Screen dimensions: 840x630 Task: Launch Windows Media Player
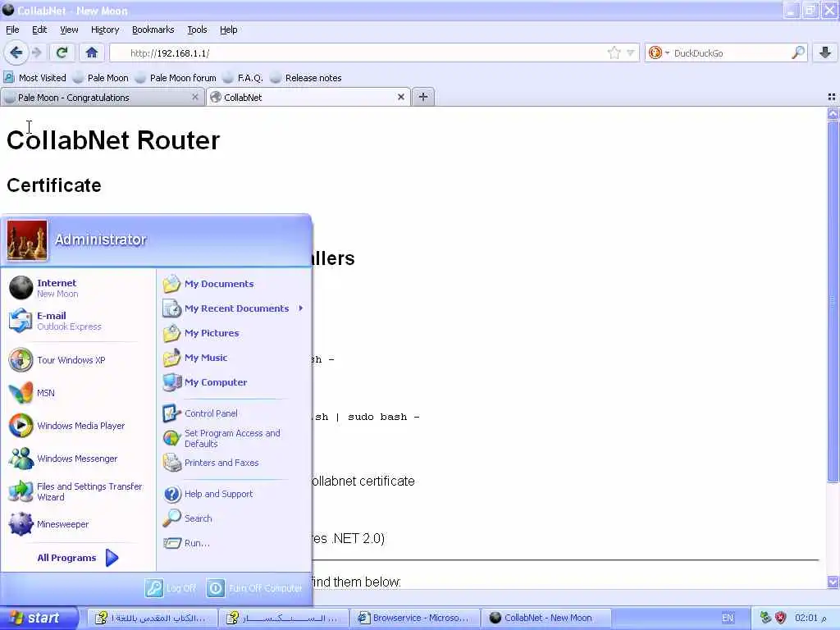78,426
